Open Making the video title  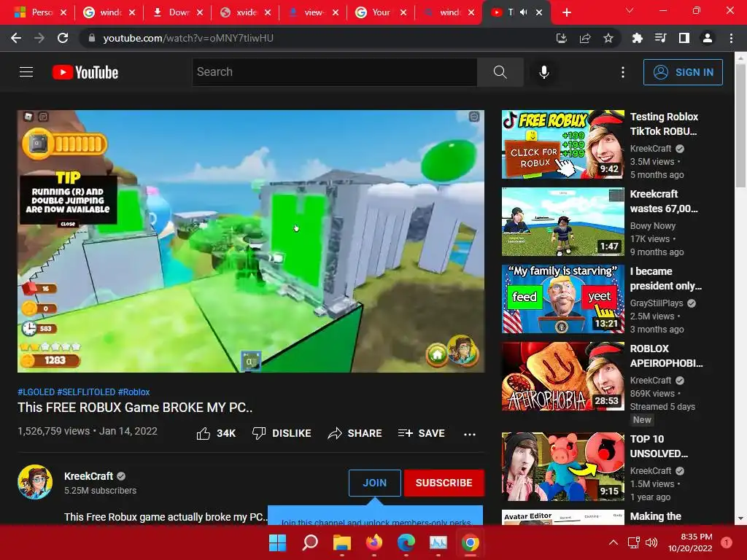click(656, 517)
